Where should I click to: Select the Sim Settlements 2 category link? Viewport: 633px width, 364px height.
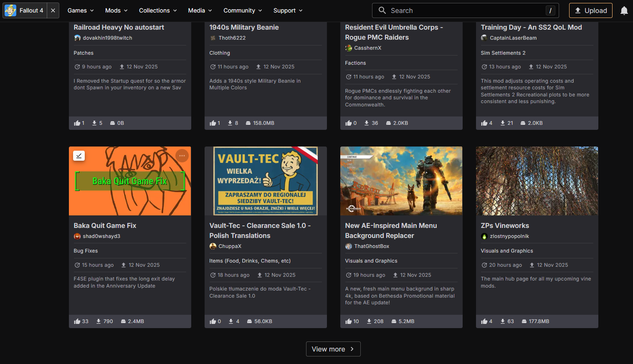pos(503,53)
